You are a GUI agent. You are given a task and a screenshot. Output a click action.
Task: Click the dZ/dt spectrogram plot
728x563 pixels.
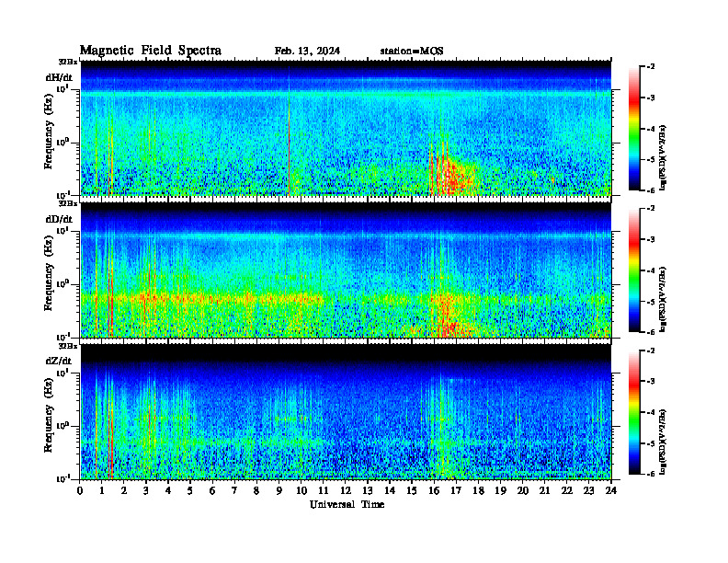click(346, 412)
